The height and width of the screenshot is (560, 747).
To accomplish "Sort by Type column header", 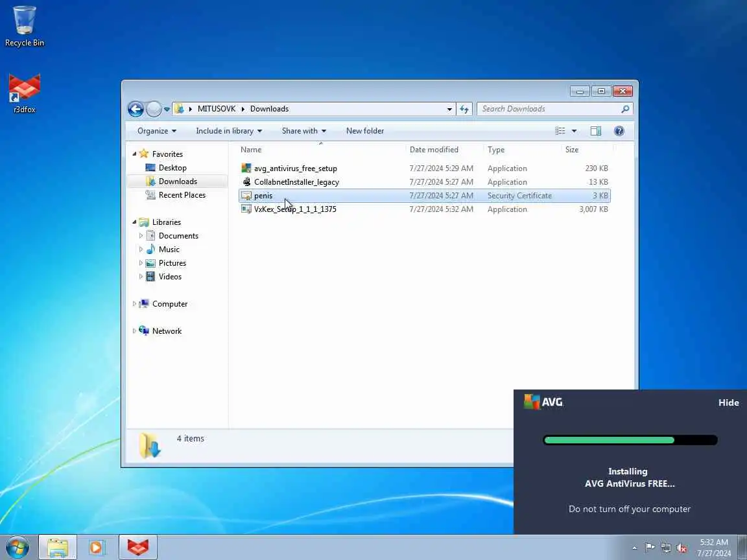I will point(523,150).
